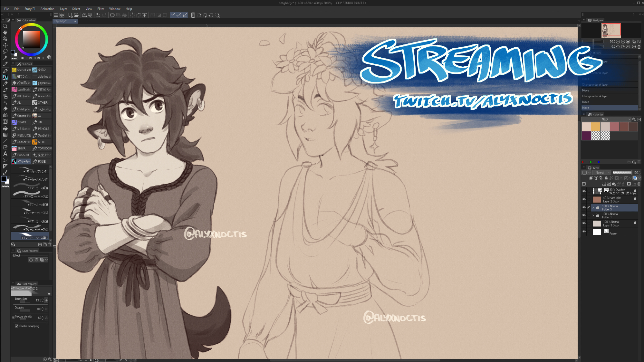Click the Undo arrow in command bar
The height and width of the screenshot is (362, 644).
pyautogui.click(x=98, y=15)
